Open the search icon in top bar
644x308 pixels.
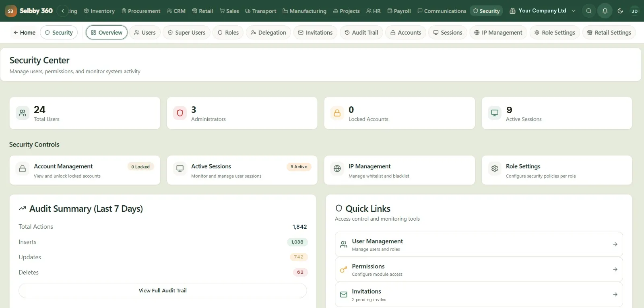coord(588,11)
